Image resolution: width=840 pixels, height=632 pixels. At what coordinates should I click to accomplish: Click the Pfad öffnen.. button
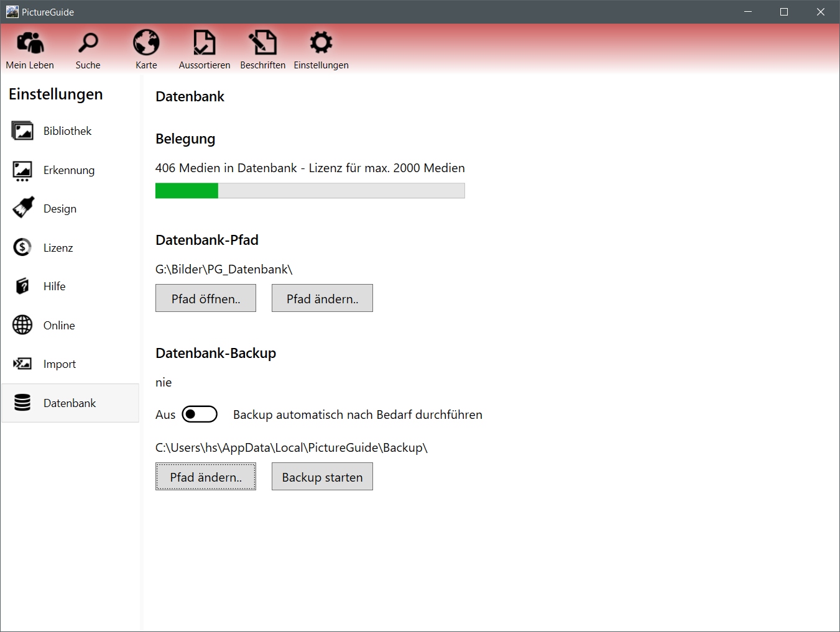(206, 298)
